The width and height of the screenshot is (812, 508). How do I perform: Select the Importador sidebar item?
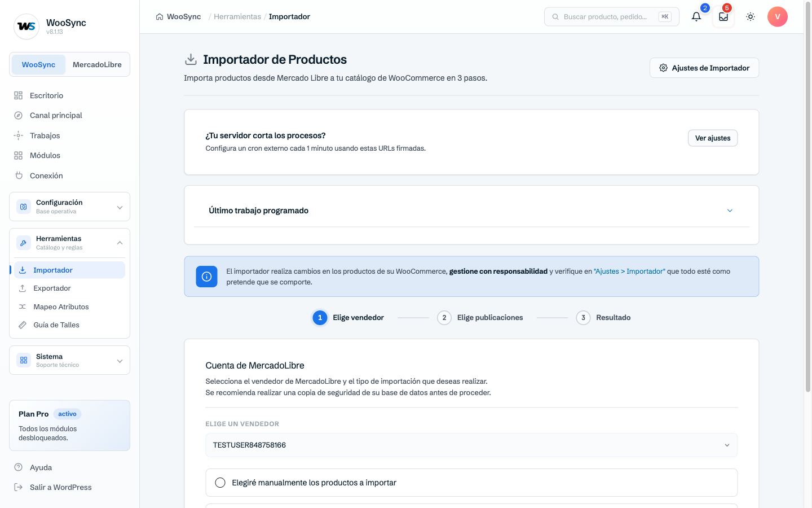tap(69, 270)
